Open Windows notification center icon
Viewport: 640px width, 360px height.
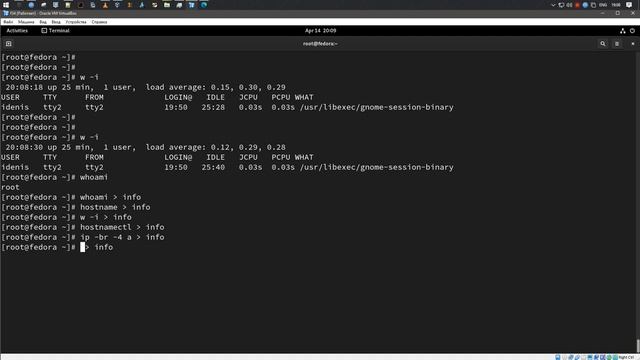(x=629, y=5)
